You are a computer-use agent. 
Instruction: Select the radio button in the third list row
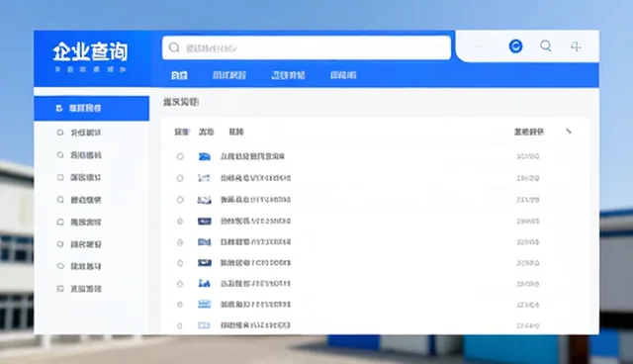[x=180, y=200]
